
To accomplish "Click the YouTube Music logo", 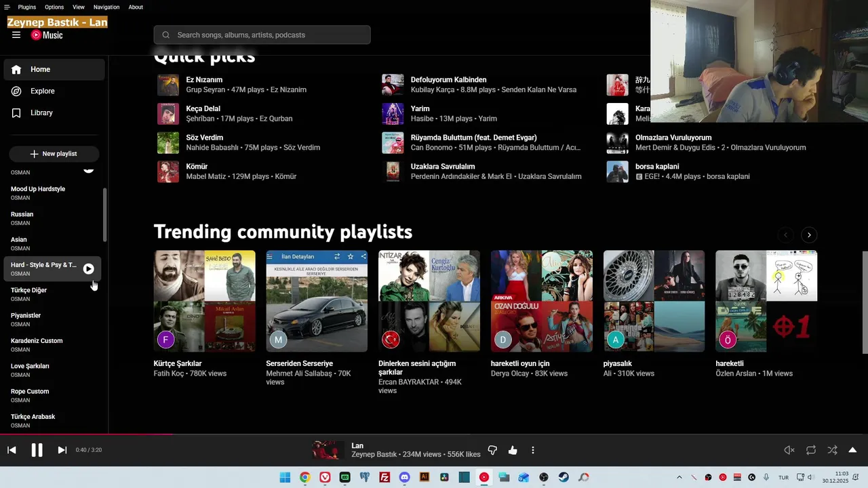I will 47,35.
